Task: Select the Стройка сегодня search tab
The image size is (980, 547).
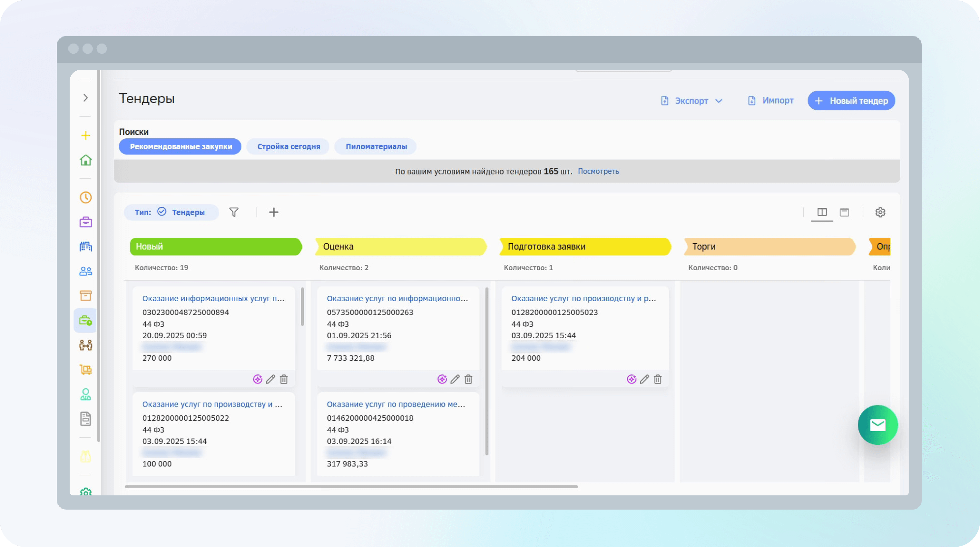Action: (x=289, y=146)
